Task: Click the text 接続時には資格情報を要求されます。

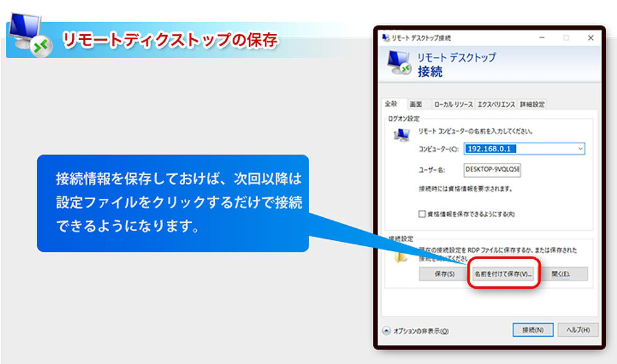Action: (x=465, y=189)
